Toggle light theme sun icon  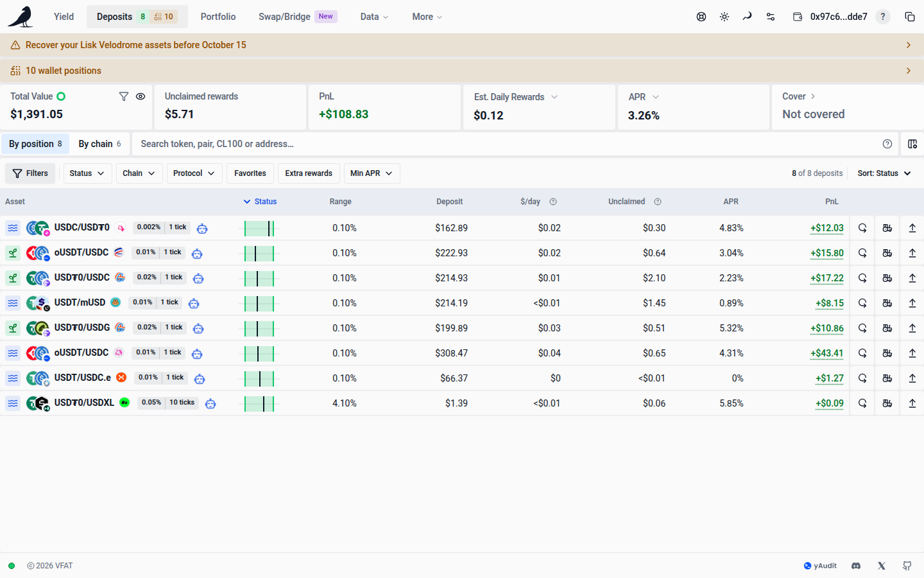[x=724, y=17]
